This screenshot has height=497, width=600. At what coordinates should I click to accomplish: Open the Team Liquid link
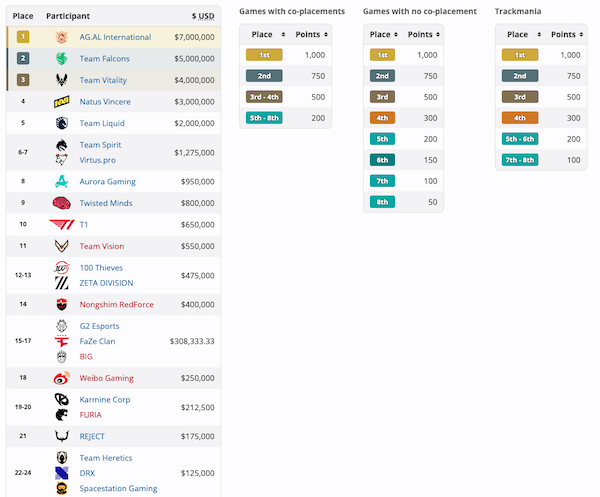pos(102,123)
